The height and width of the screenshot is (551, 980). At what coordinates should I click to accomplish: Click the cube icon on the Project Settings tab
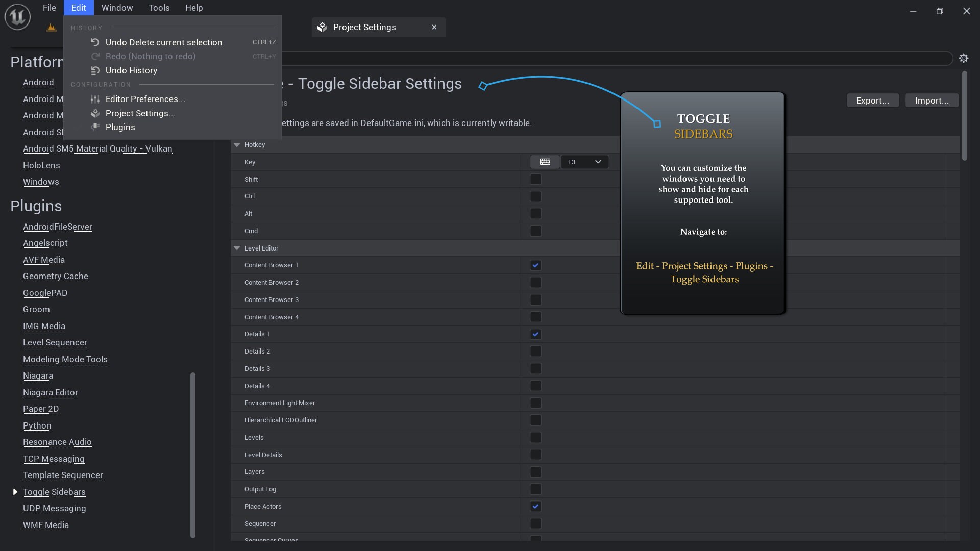pyautogui.click(x=322, y=27)
